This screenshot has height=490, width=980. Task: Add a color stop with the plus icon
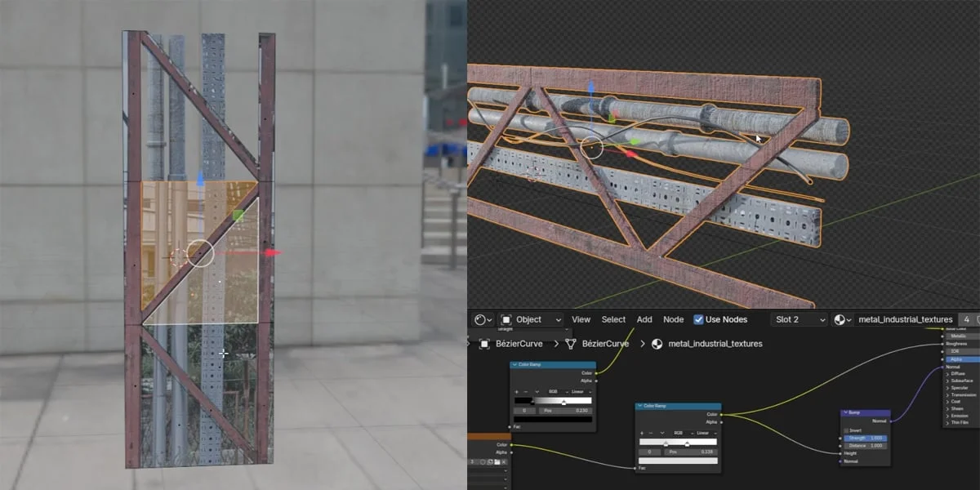tap(516, 391)
